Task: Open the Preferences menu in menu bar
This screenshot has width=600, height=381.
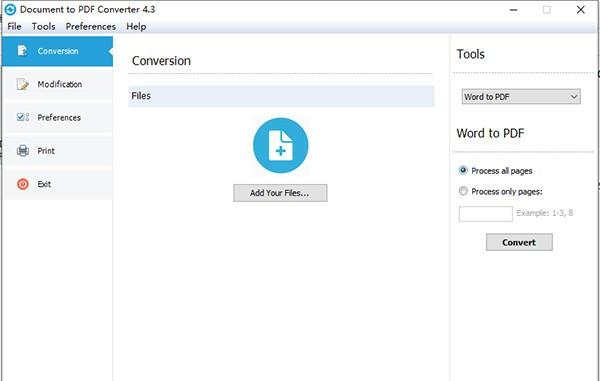Action: point(91,26)
